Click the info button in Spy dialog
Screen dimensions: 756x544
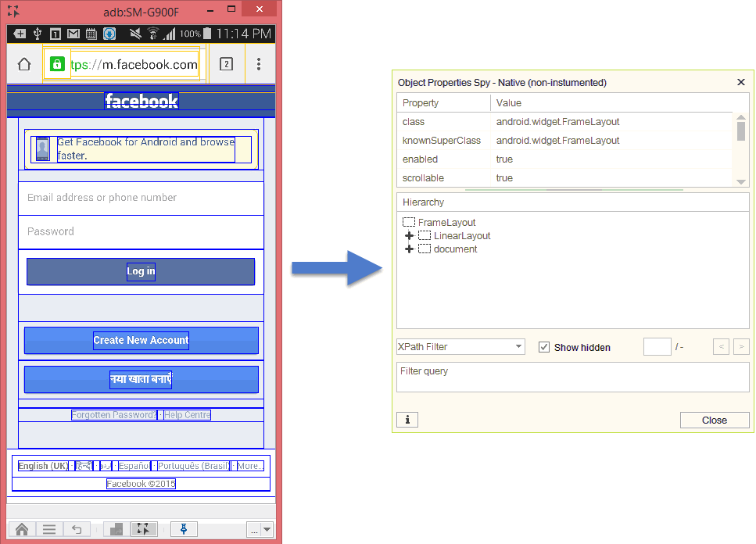407,420
